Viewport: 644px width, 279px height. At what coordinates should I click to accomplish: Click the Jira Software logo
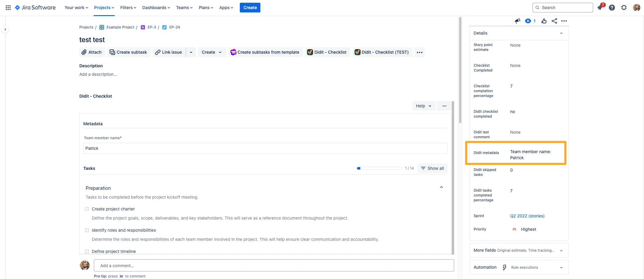tap(35, 8)
